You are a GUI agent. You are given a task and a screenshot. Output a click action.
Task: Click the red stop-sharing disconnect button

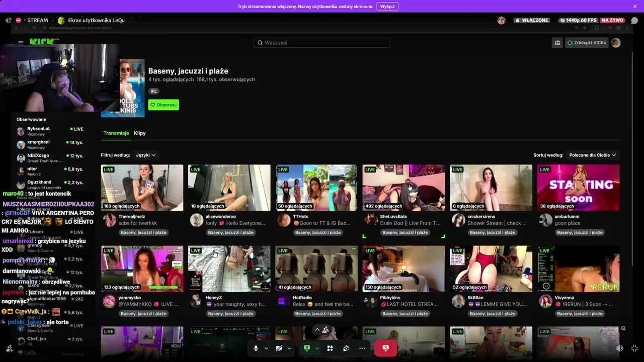point(385,348)
